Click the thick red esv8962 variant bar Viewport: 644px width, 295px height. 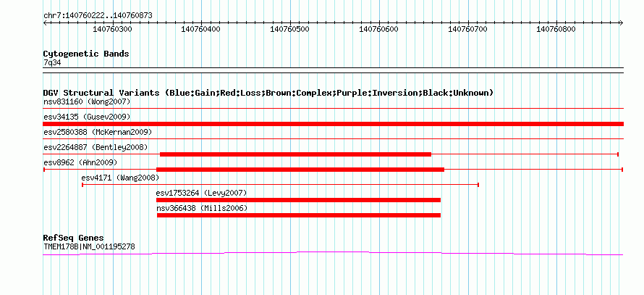[300, 170]
